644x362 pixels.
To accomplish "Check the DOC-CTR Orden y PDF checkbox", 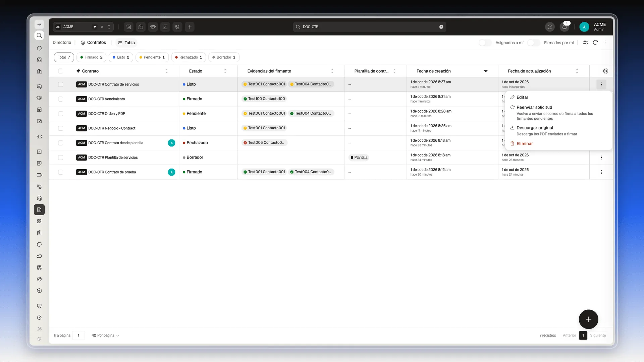I will [60, 114].
